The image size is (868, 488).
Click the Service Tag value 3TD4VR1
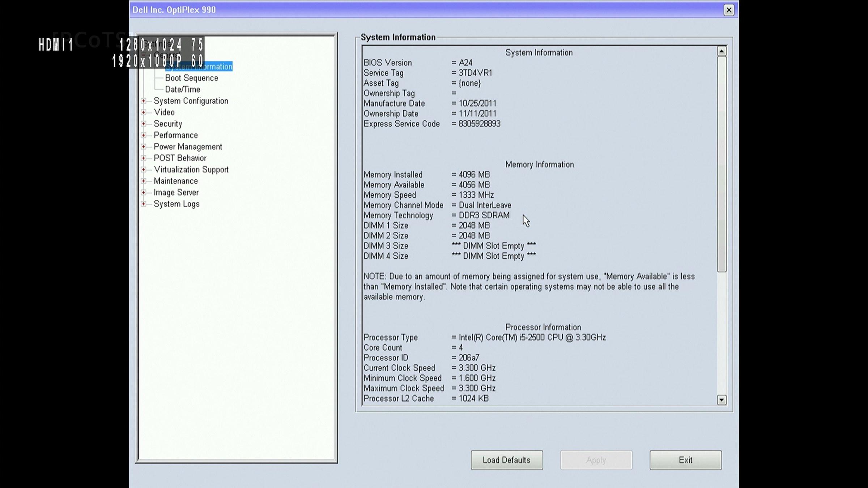click(475, 73)
